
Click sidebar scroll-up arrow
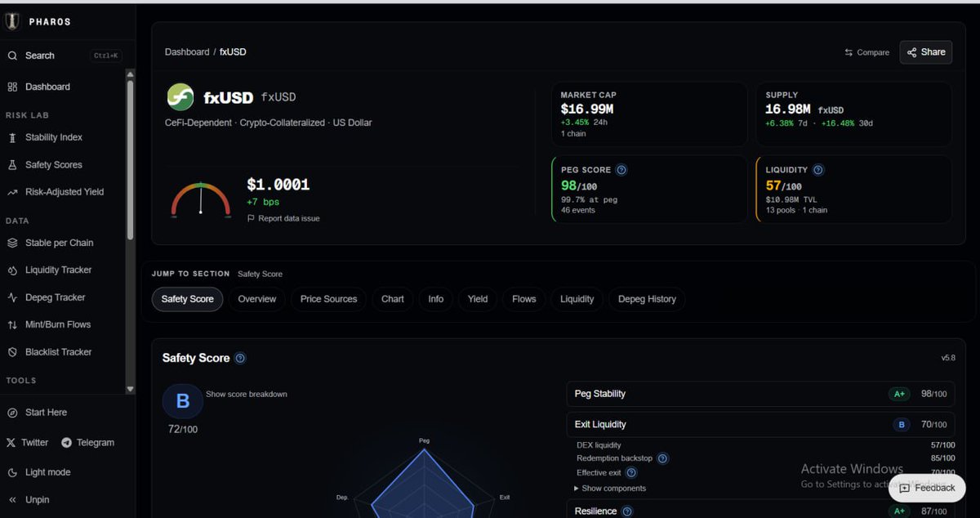coord(130,74)
